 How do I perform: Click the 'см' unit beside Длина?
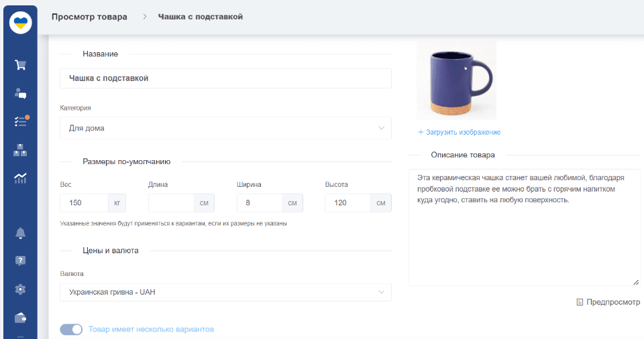pos(204,203)
